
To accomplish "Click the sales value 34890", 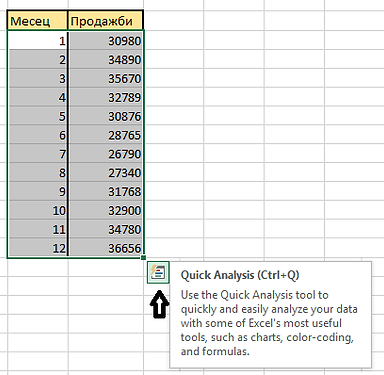I will pyautogui.click(x=106, y=59).
